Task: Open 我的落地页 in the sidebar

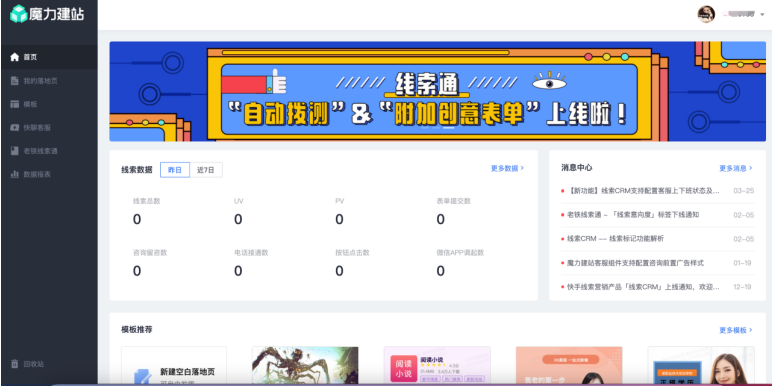Action: point(49,80)
